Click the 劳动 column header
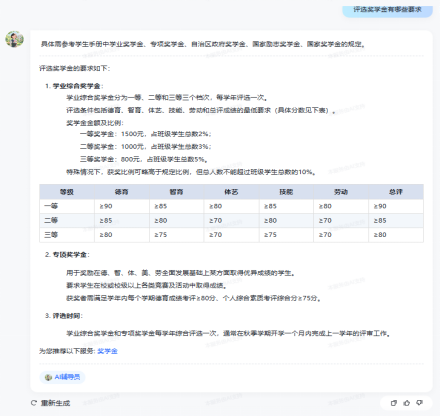 click(341, 192)
